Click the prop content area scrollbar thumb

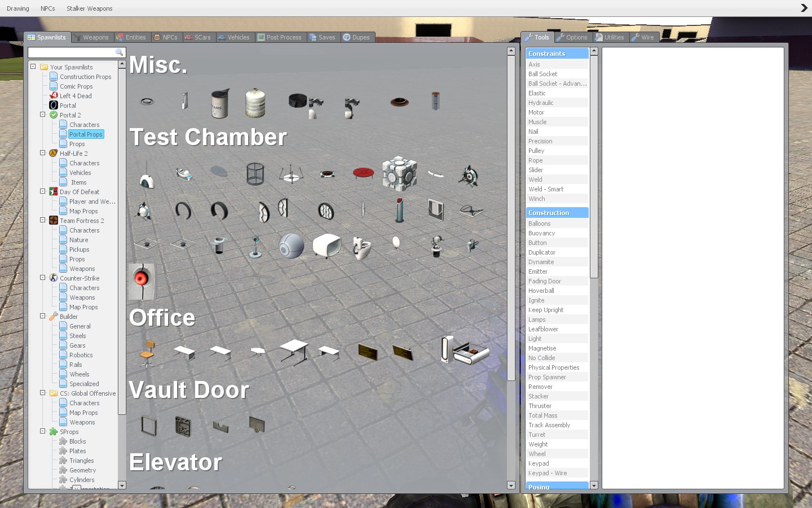point(511,218)
